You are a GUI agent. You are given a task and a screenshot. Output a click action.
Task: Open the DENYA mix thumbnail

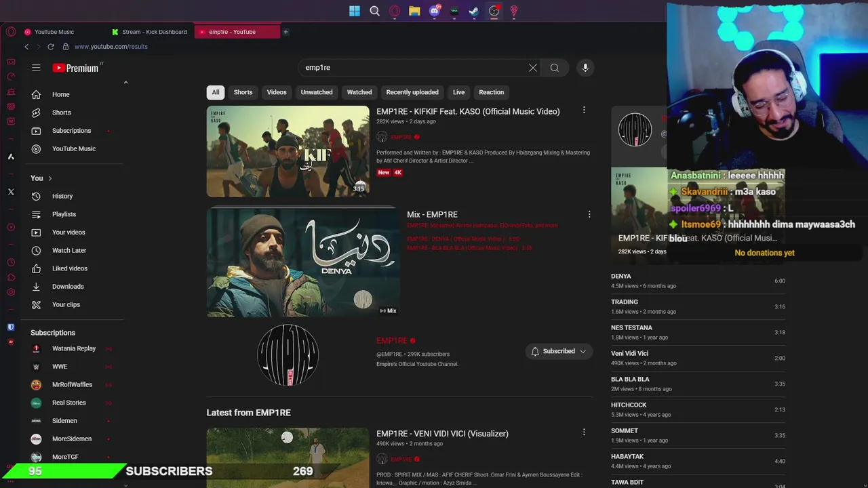(x=303, y=262)
